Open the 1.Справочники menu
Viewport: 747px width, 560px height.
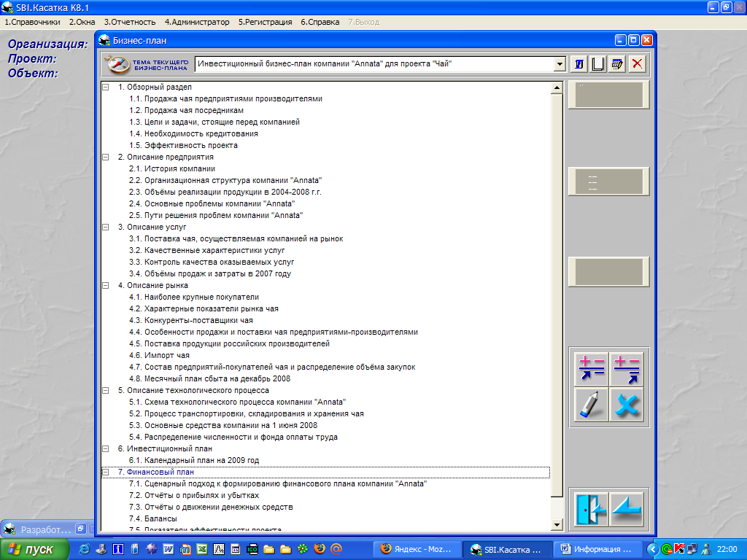[x=32, y=22]
